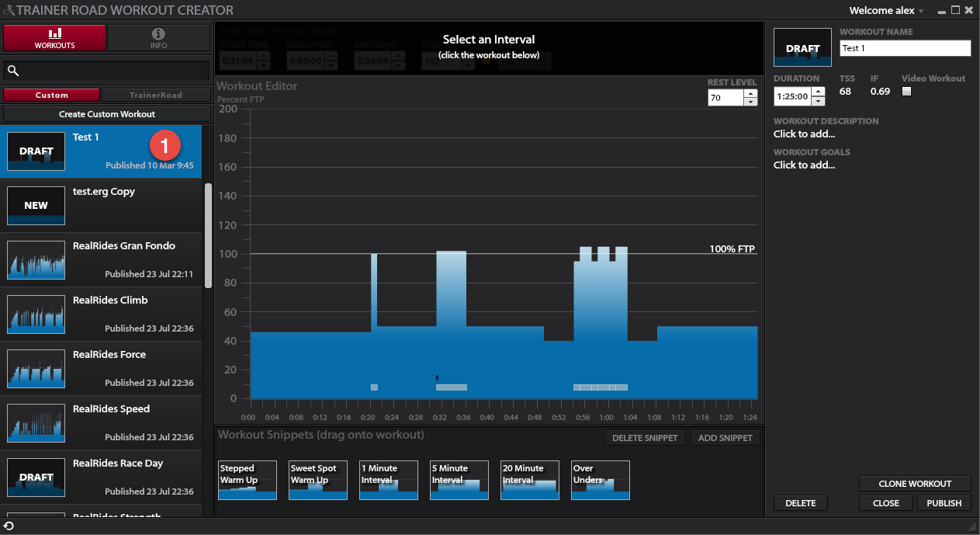The width and height of the screenshot is (980, 535).
Task: Increase Rest Level with the up arrow
Action: click(x=750, y=94)
